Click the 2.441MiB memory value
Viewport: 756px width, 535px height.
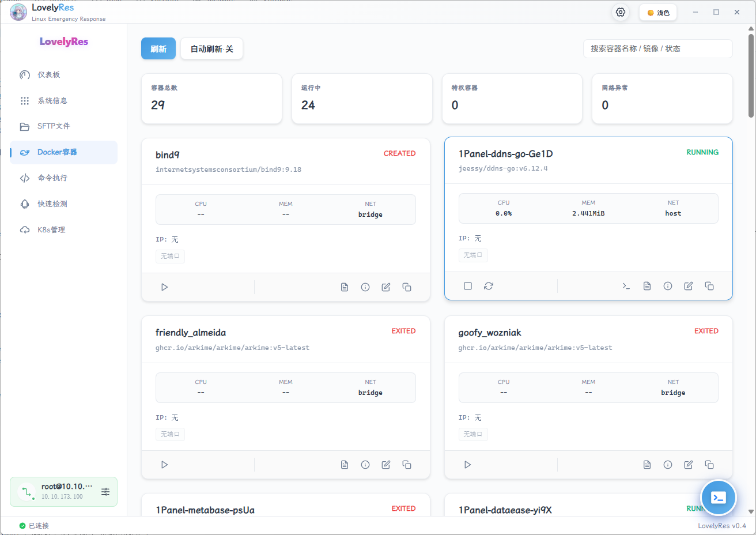588,213
